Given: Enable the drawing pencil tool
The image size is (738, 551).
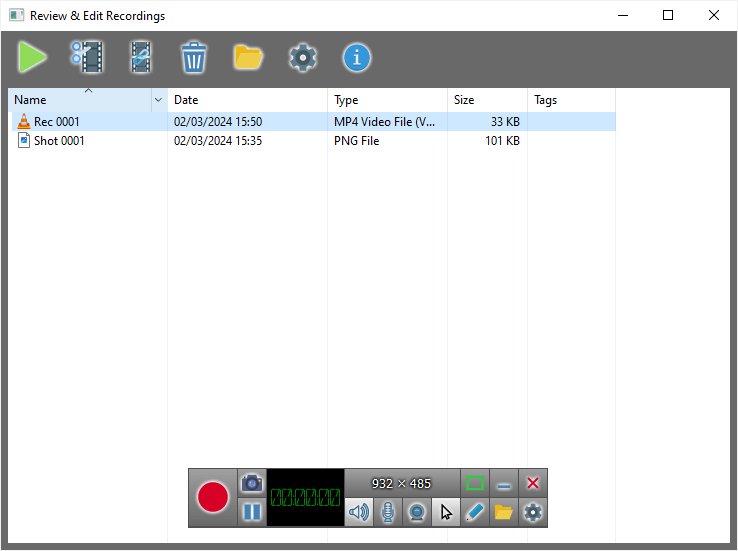Looking at the screenshot, I should point(475,512).
